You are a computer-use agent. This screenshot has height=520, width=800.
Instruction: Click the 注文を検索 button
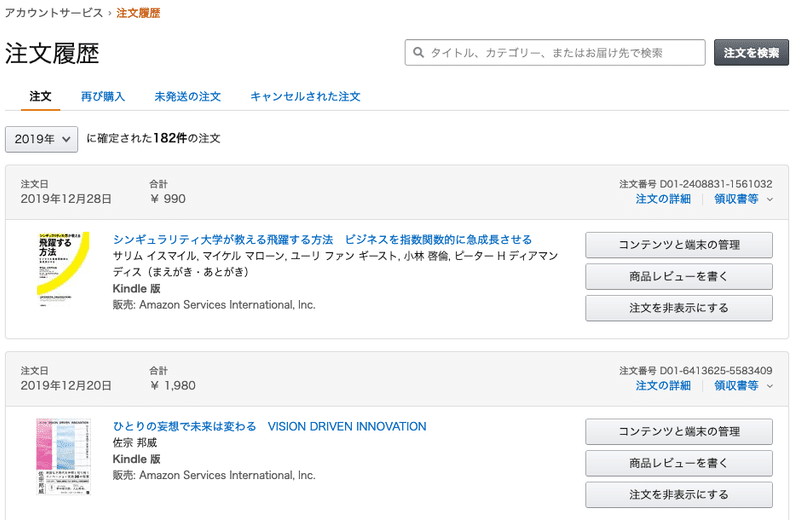pyautogui.click(x=751, y=53)
